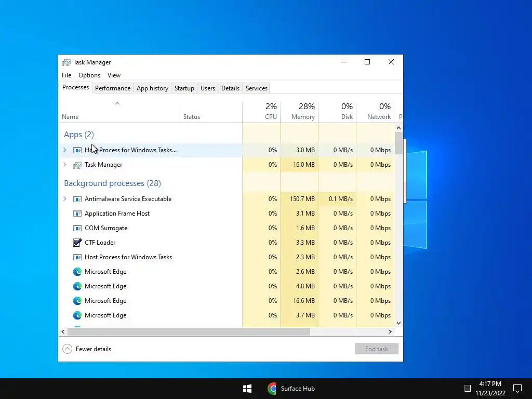This screenshot has height=399, width=532.
Task: Click the horizontal scrollbar right arrow
Action: coord(390,332)
